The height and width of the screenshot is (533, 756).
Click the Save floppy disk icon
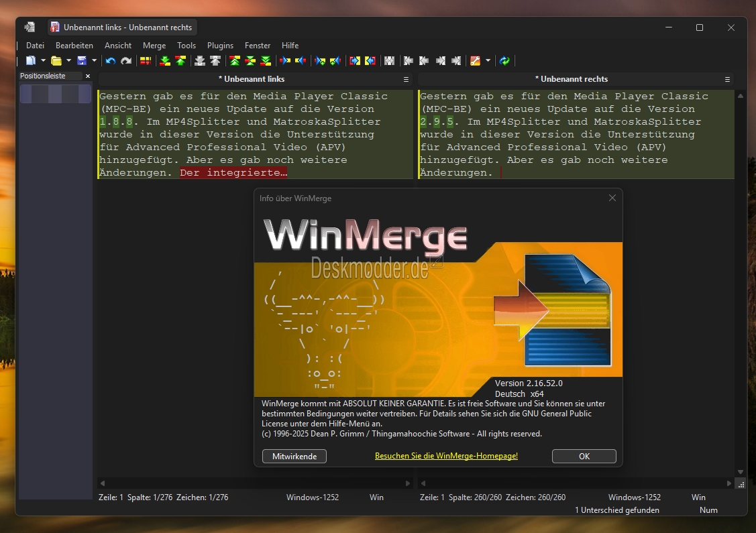point(82,61)
